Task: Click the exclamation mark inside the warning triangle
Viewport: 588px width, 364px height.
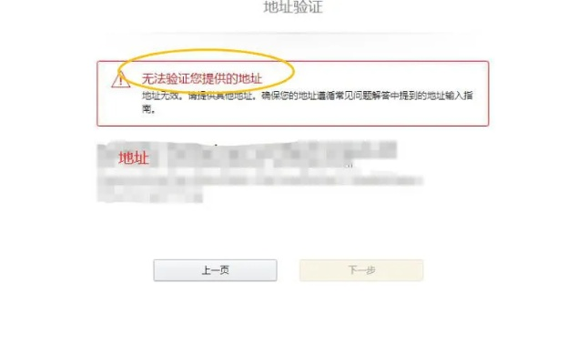Action: click(x=121, y=81)
